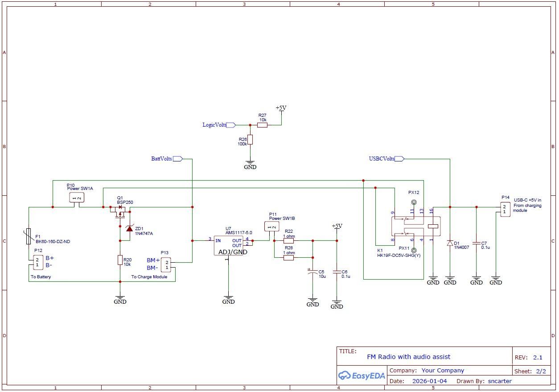Select the BattVolts net port flag
The image size is (559, 392).
[178, 159]
